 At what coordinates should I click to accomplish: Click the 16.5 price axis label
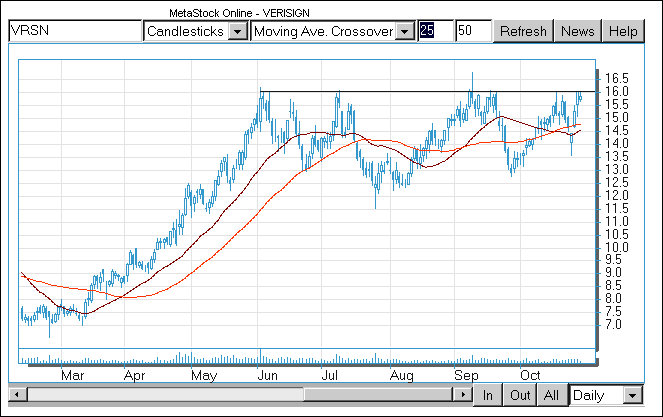(616, 78)
